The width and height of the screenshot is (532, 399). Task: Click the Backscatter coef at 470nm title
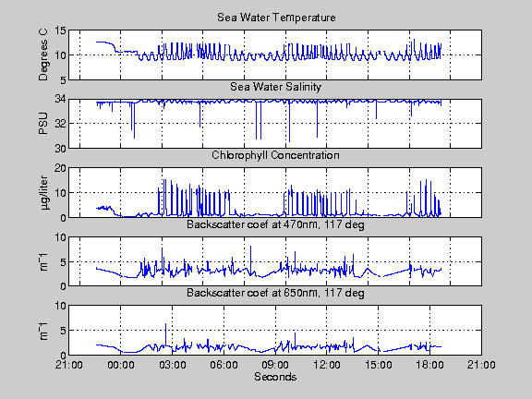pos(275,224)
